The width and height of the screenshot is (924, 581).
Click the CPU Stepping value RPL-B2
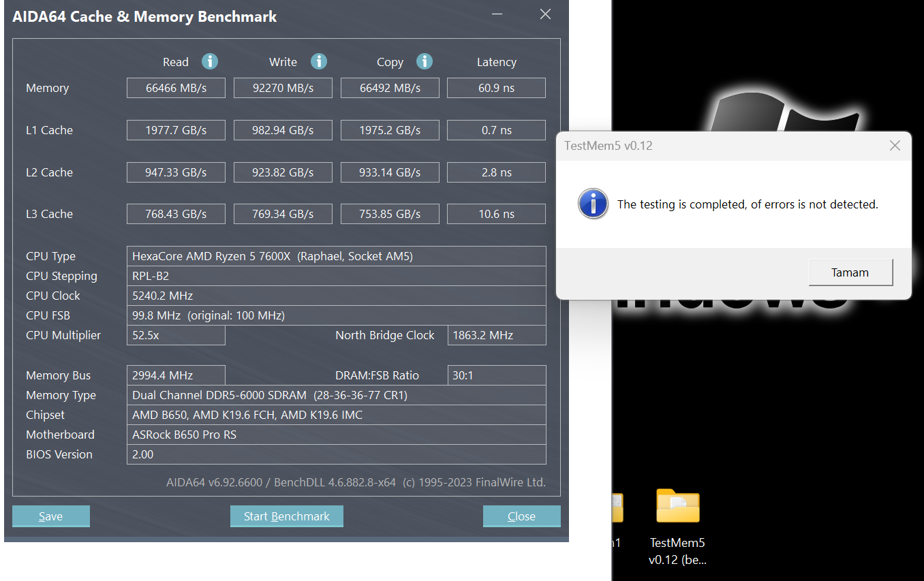[x=337, y=276]
